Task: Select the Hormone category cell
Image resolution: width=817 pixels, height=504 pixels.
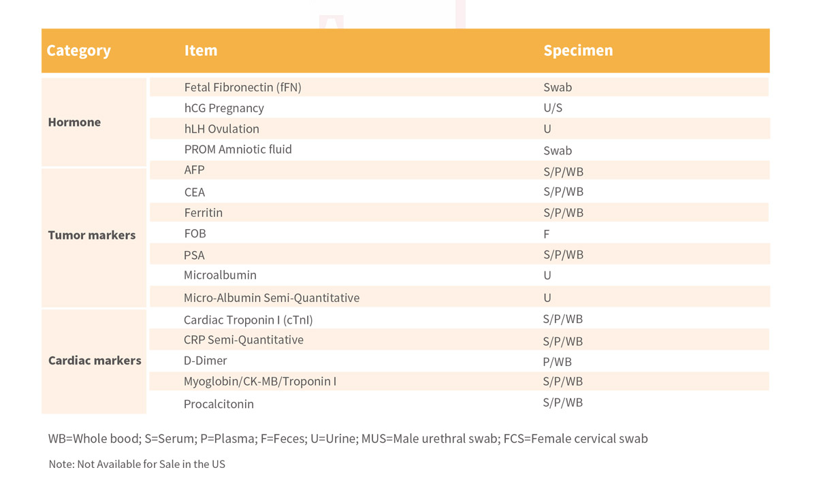Action: click(x=74, y=122)
